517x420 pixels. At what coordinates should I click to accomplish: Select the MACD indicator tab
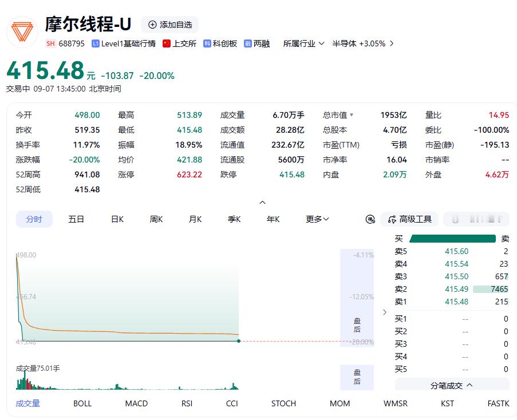click(136, 403)
